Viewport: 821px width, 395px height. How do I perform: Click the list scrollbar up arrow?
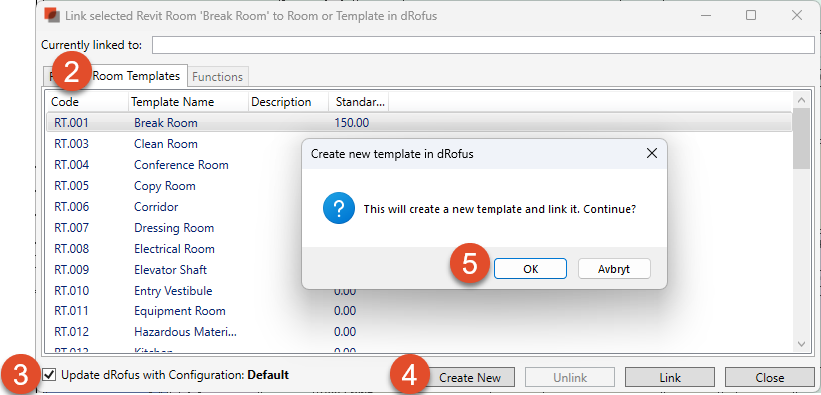tap(802, 99)
